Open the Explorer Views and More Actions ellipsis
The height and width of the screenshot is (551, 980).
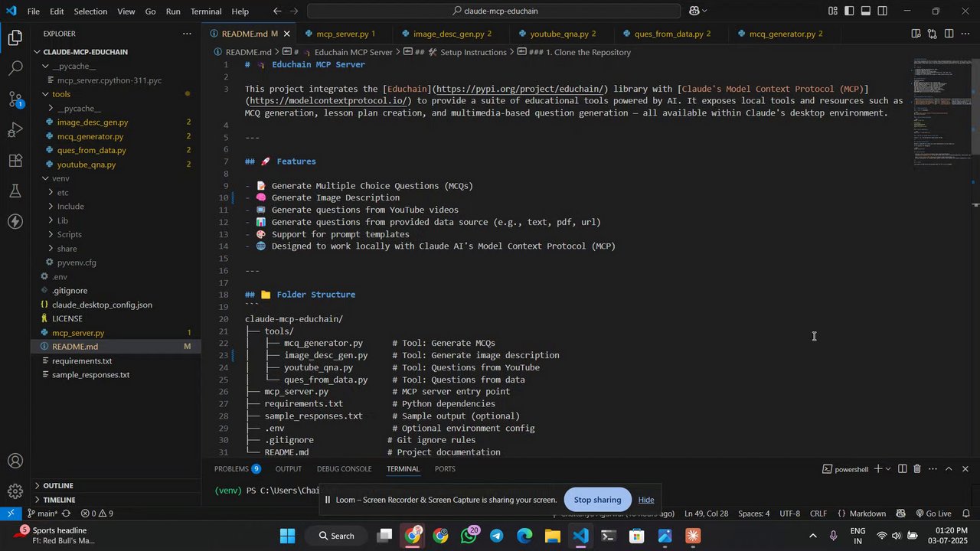[x=187, y=34]
